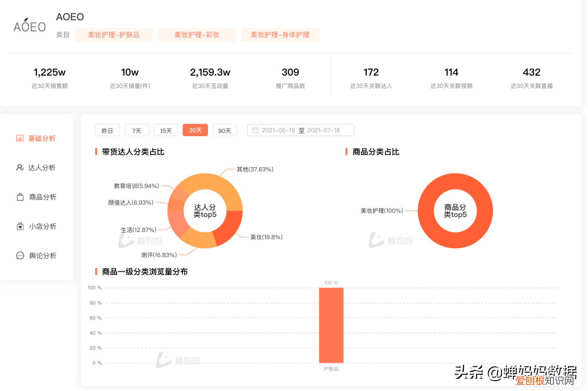Click the 护肤品 bar in the distribution chart
588x391 pixels.
point(331,324)
